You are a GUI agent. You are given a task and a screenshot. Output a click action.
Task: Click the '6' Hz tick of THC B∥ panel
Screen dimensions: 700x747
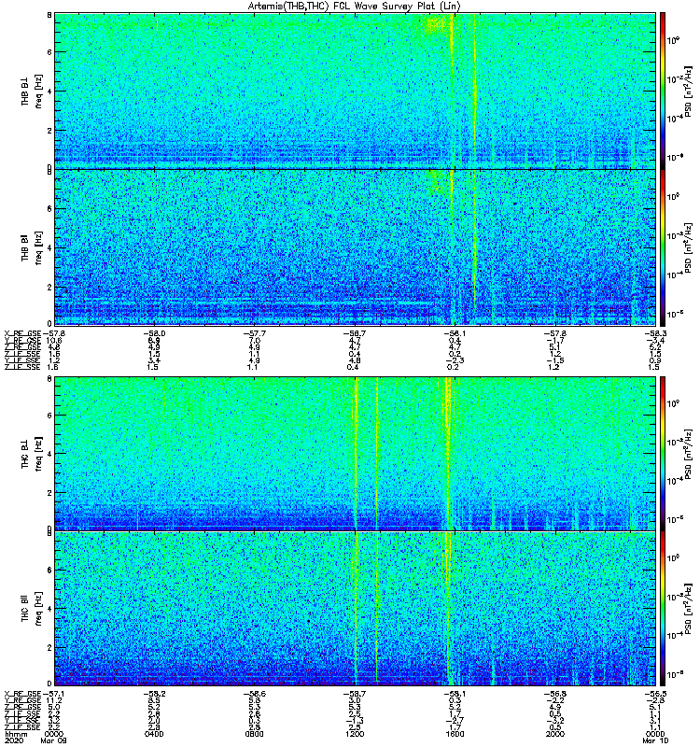(49, 570)
